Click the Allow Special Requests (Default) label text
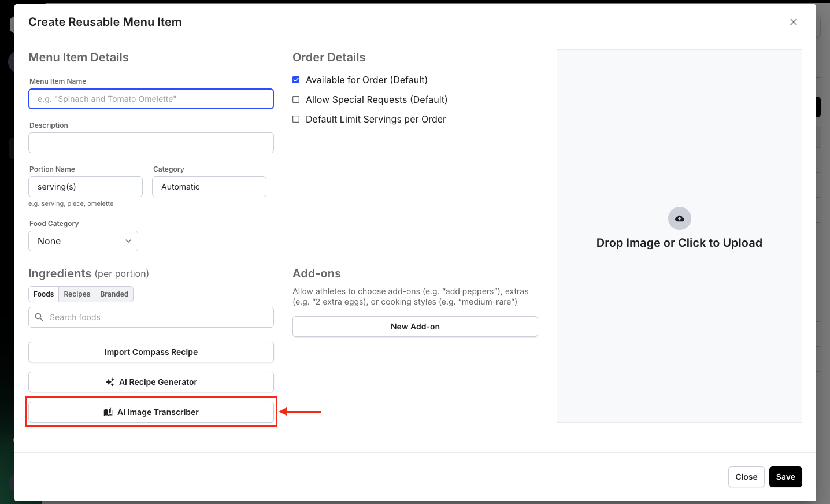Screen dimensions: 830x504 (x=376, y=99)
